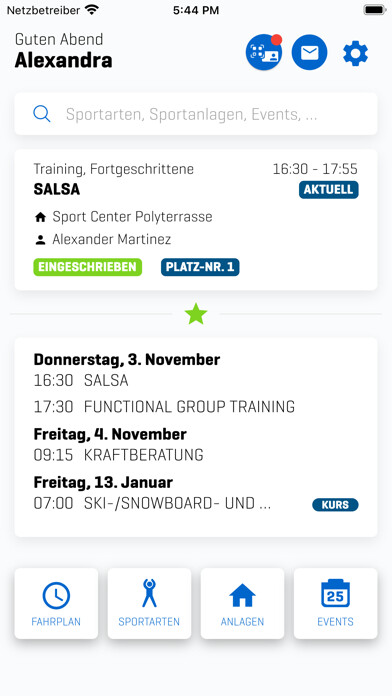Open the Events calendar tile

coord(336,603)
